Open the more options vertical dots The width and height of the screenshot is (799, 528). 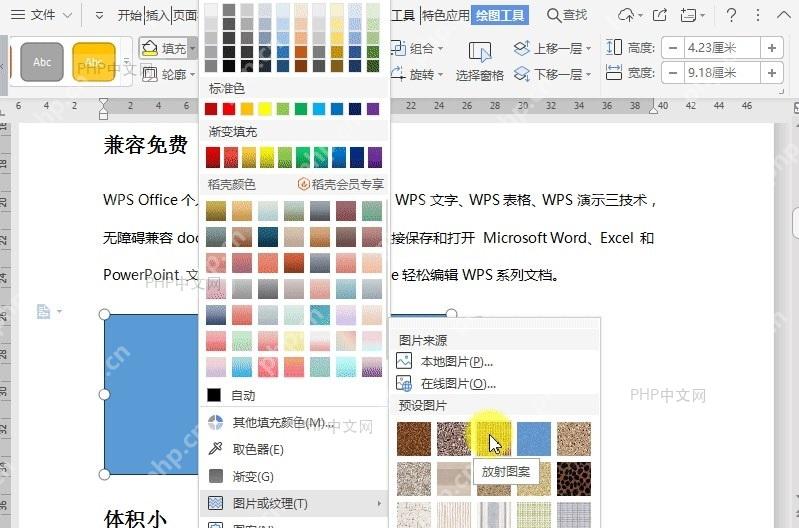758,15
